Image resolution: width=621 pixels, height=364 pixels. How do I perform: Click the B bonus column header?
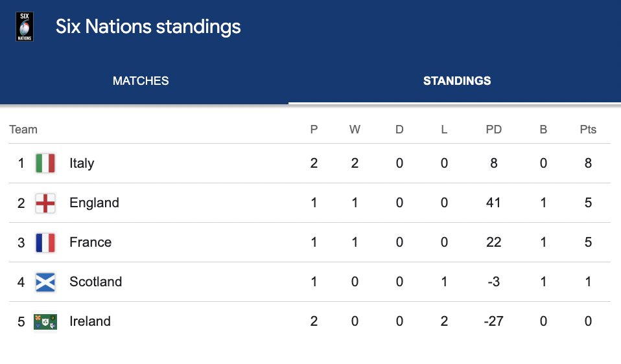[543, 130]
